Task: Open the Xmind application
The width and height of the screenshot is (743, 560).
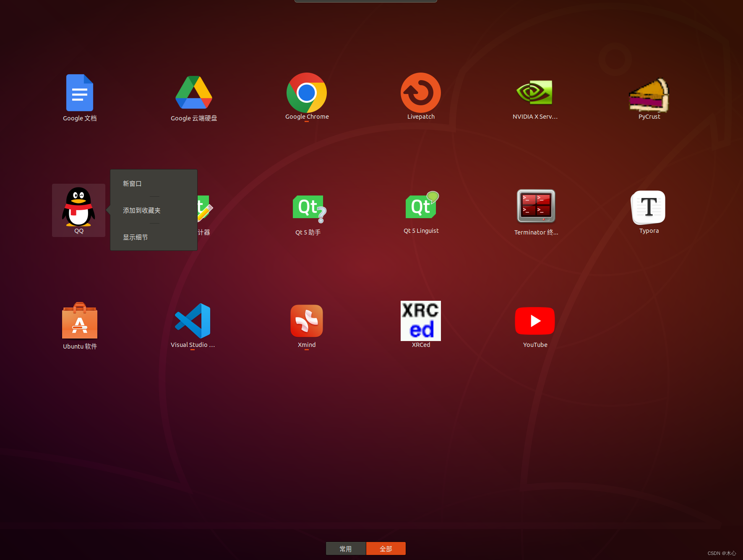Action: coord(307,321)
